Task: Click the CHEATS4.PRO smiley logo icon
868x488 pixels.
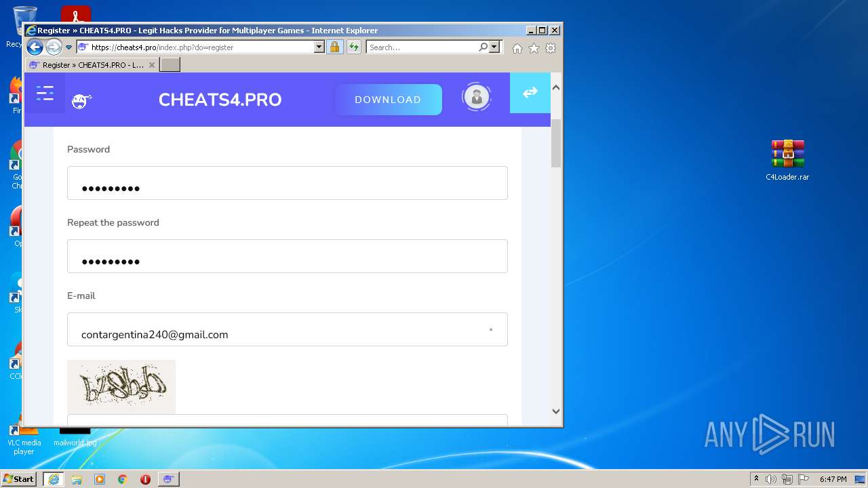Action: tap(81, 102)
